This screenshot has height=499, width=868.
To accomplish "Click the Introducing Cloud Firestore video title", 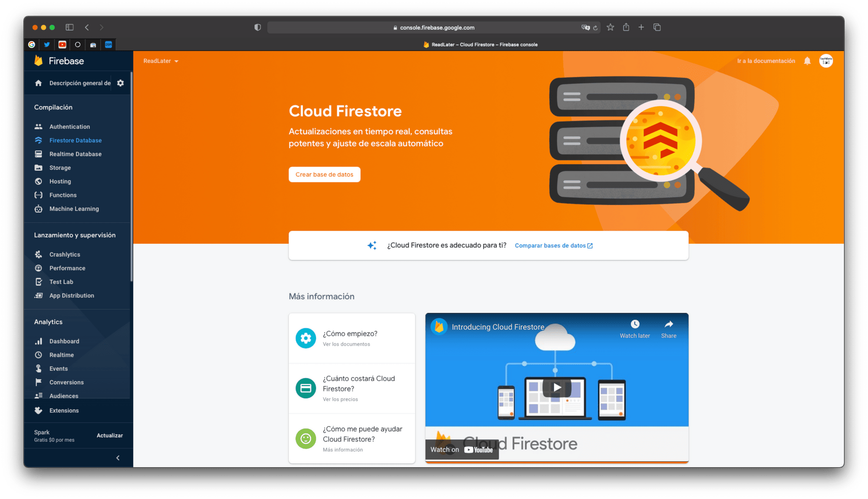I will click(x=498, y=327).
